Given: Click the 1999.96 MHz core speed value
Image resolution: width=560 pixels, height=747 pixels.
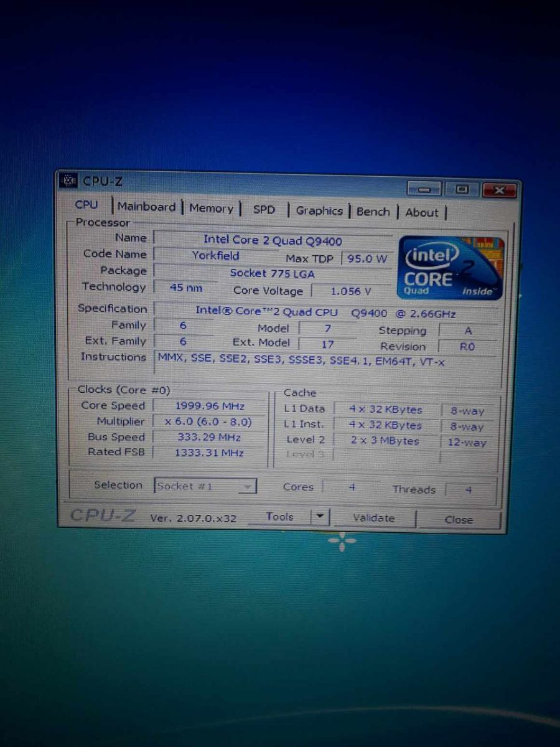Looking at the screenshot, I should point(210,406).
